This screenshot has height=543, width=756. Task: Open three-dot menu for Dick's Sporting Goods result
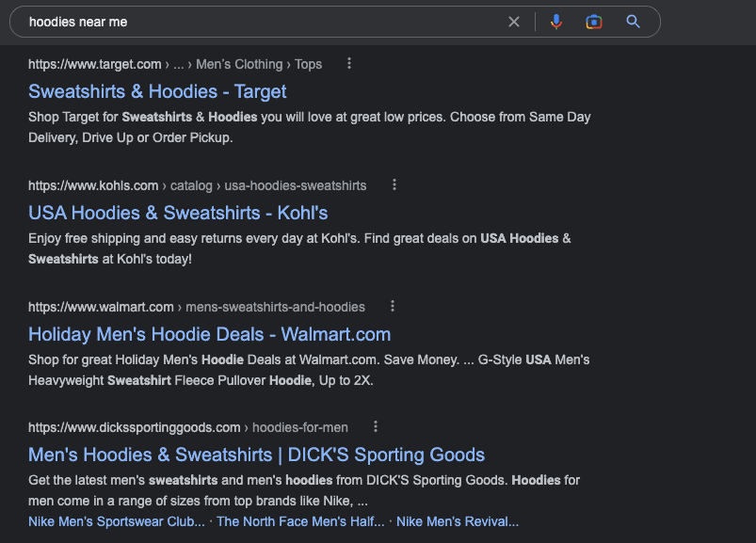(x=376, y=426)
